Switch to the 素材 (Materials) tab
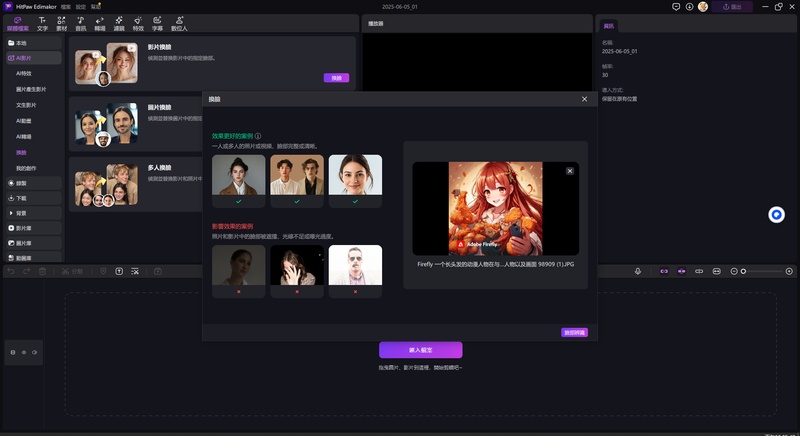The image size is (800, 436). click(61, 23)
